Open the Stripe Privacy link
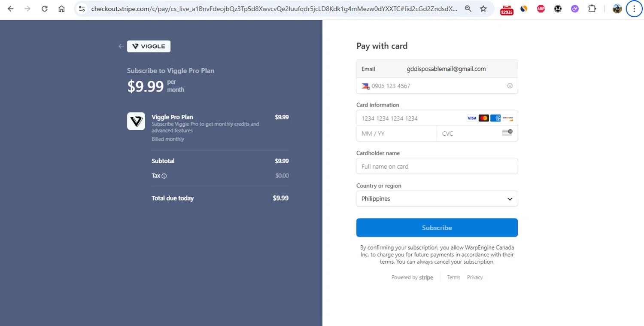The width and height of the screenshot is (644, 326). pyautogui.click(x=475, y=277)
